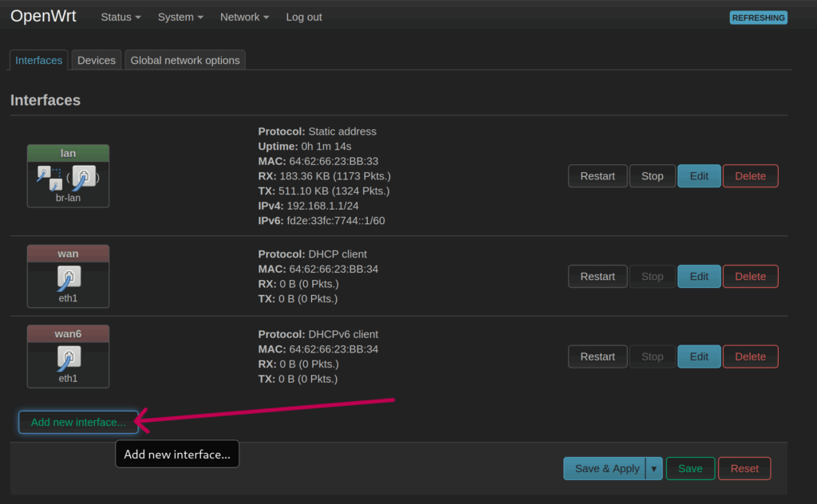Click Add new interface button
The width and height of the screenshot is (817, 504).
click(x=78, y=422)
